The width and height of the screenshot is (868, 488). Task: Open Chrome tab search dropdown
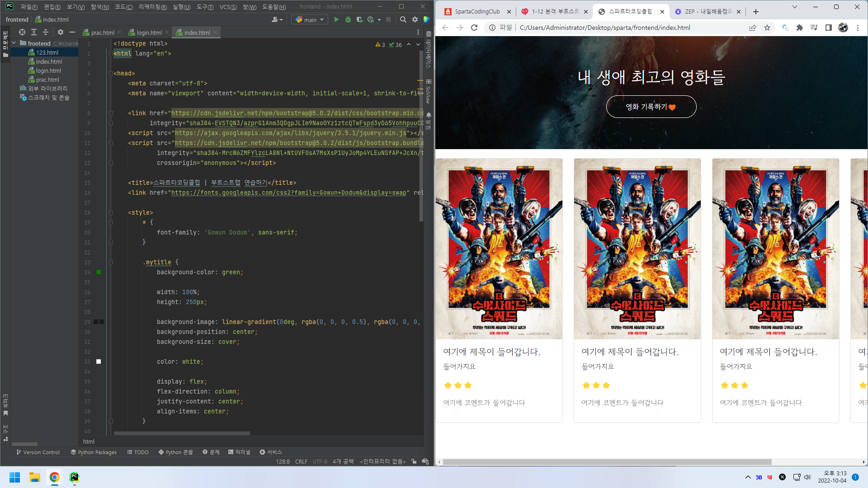pyautogui.click(x=794, y=7)
